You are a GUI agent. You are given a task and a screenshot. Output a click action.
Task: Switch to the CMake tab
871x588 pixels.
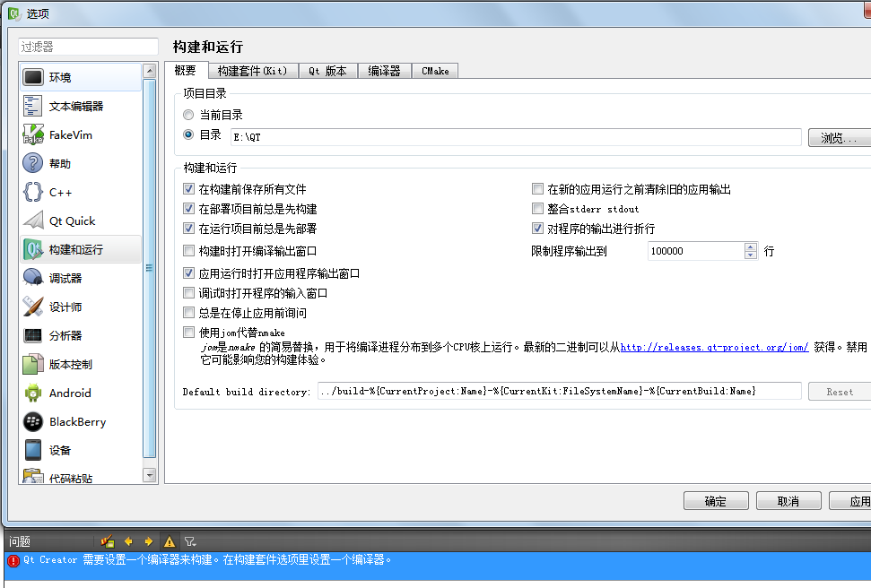point(436,71)
